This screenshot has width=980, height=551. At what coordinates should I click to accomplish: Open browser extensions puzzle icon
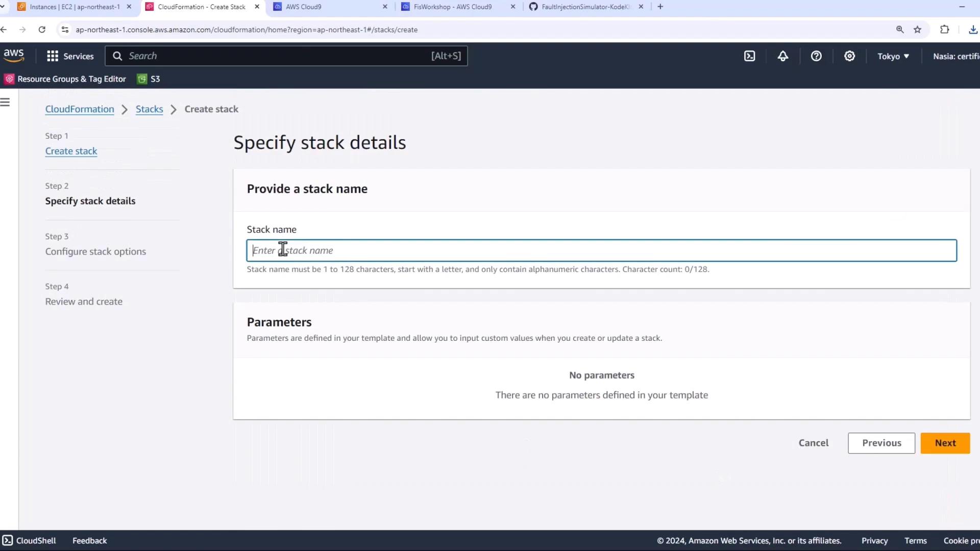point(944,30)
